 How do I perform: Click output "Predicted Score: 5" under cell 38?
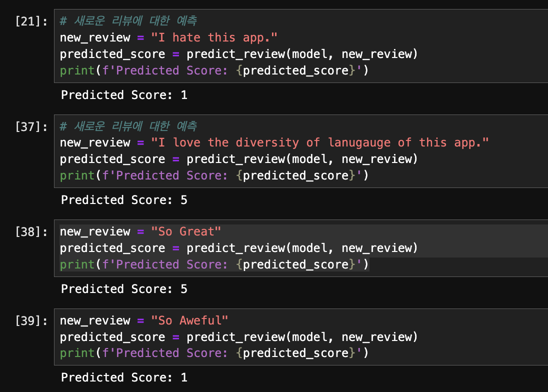pos(124,289)
